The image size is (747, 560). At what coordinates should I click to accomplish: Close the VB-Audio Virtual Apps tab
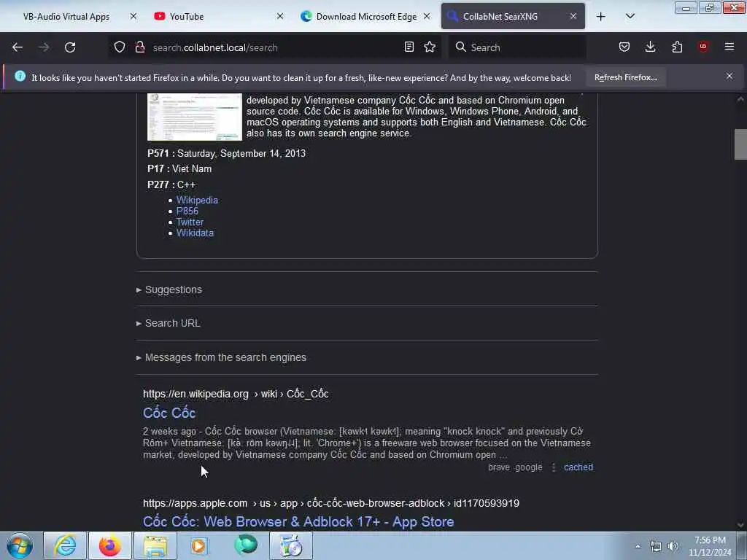(x=133, y=17)
